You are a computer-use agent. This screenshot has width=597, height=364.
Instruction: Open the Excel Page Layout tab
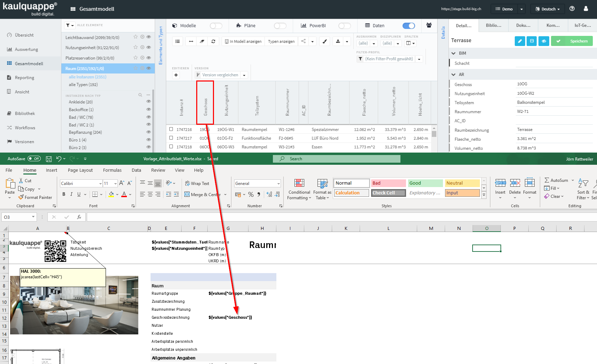pos(80,170)
